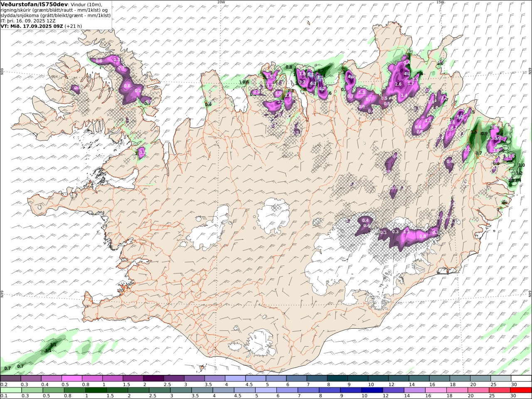Pick the 0.3 purple swatch in top legend row

[x=31, y=379]
